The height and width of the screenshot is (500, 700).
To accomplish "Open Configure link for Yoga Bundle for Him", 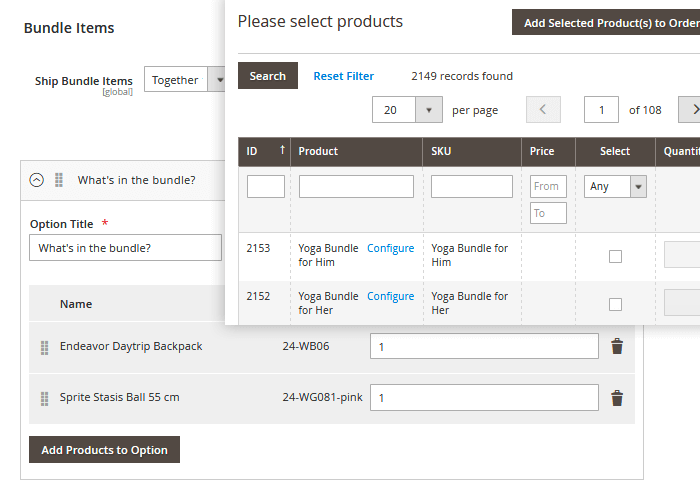I will click(x=391, y=248).
